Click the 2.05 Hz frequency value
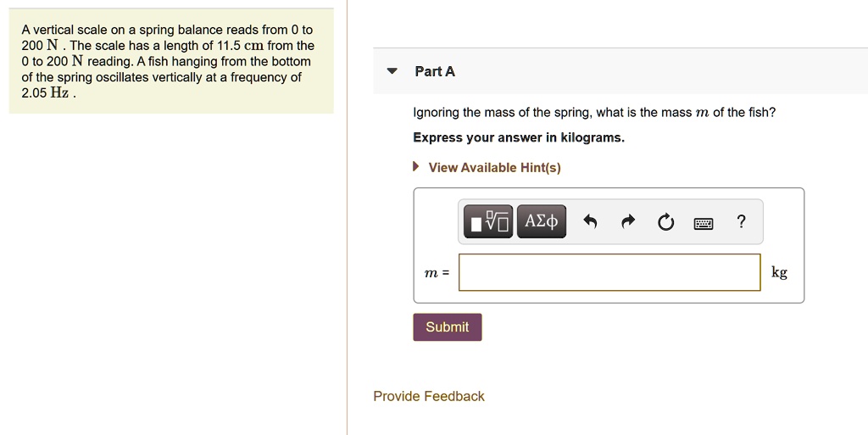The width and height of the screenshot is (868, 435). (46, 92)
